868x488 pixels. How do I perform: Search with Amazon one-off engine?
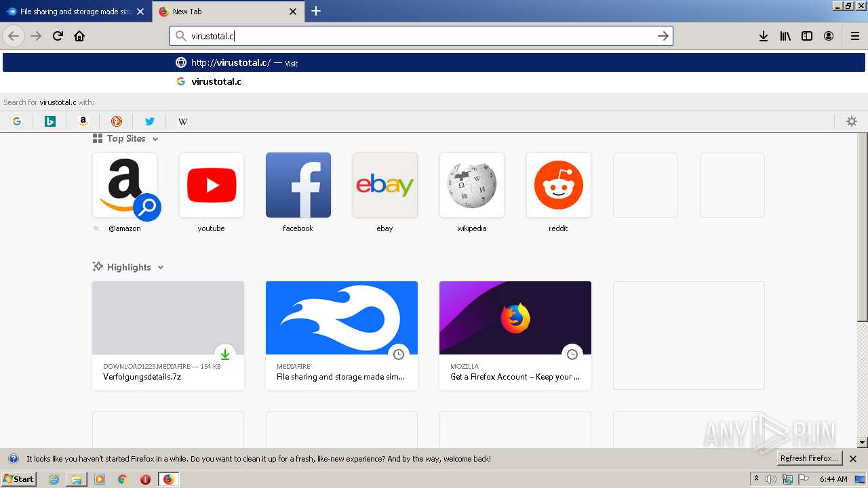83,121
